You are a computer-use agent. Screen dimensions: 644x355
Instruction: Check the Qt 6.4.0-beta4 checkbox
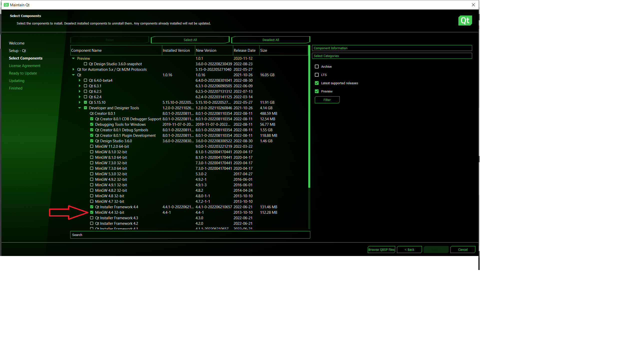85,80
